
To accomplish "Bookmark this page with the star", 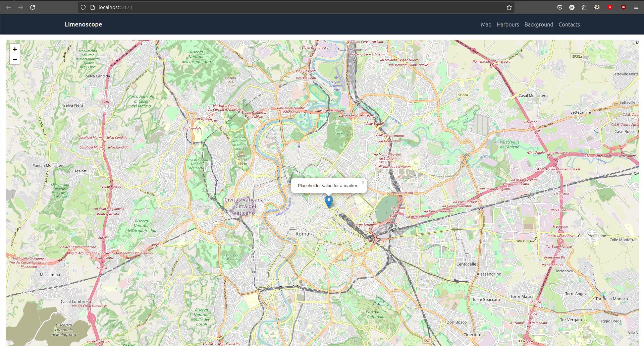I will [x=509, y=7].
